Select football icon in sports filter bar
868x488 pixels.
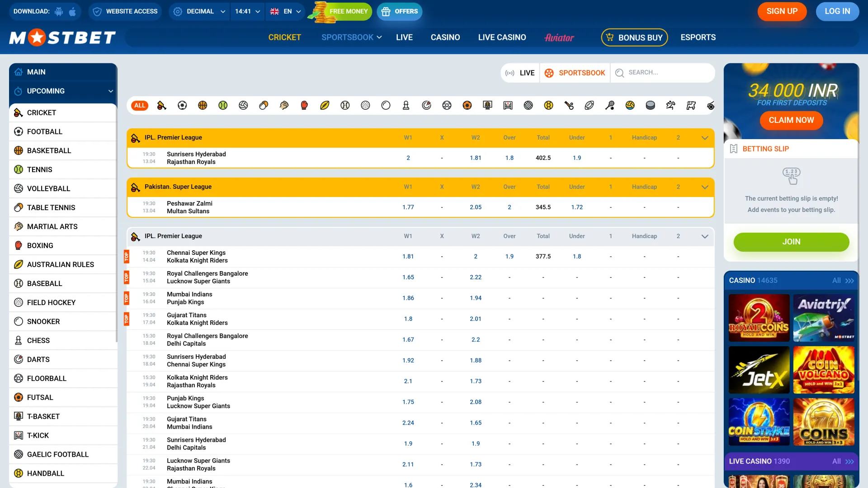182,105
